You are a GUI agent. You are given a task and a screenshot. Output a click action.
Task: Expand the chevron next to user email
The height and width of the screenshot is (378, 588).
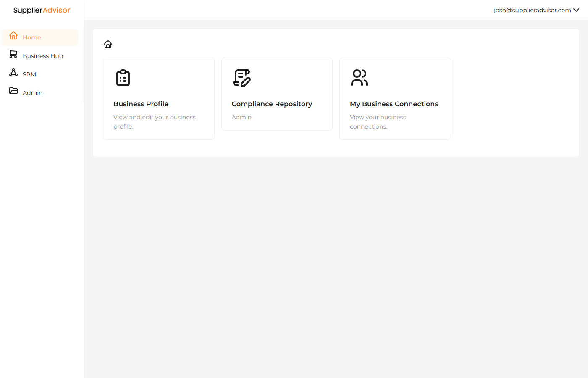coord(576,10)
